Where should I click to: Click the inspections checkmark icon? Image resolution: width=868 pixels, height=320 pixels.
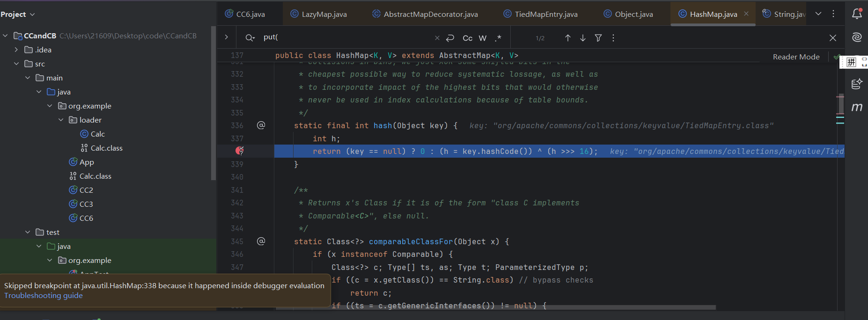(836, 57)
